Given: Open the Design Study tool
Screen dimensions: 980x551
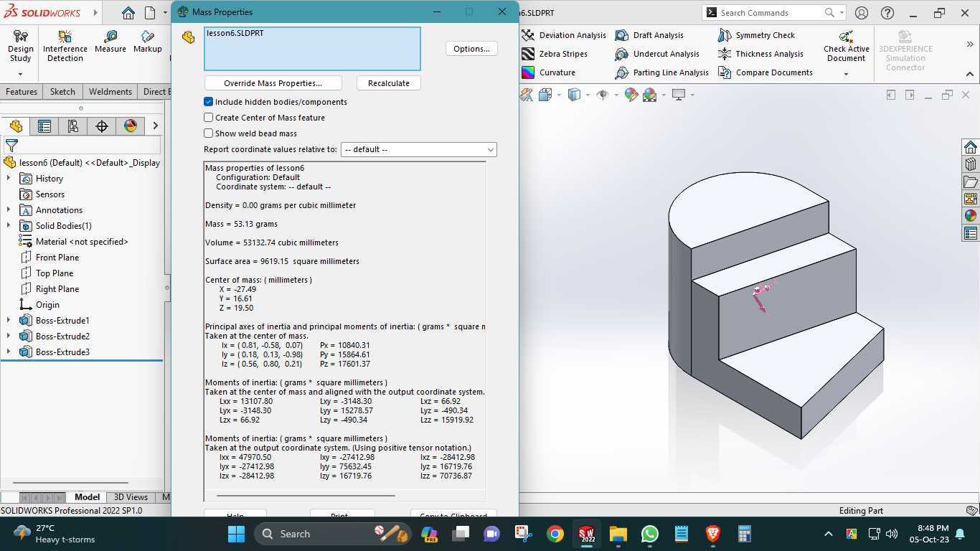Looking at the screenshot, I should tap(20, 46).
